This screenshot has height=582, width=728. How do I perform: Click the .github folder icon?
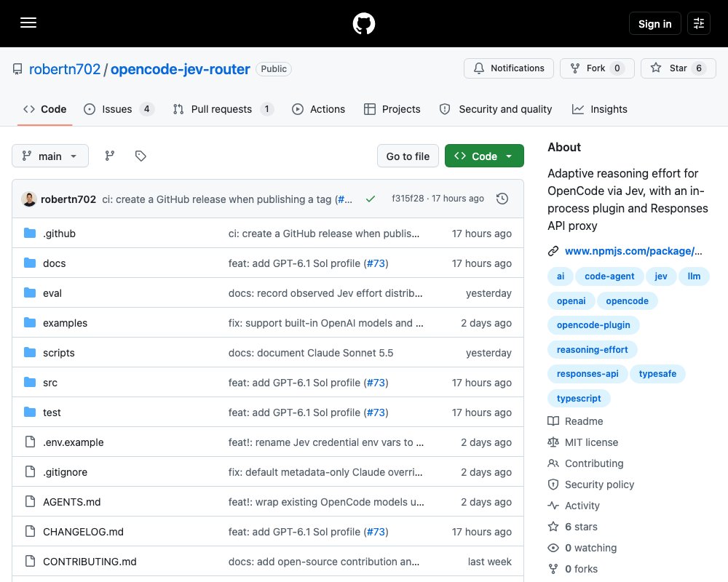30,233
